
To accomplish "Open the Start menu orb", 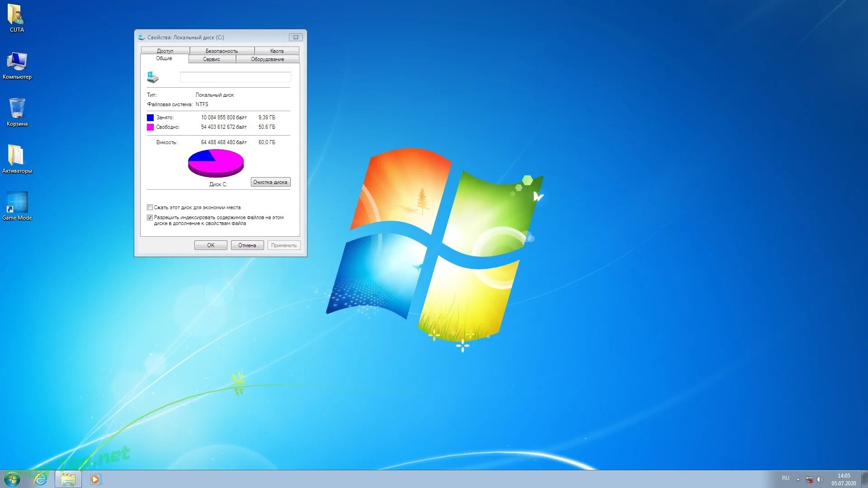I will coord(12,479).
